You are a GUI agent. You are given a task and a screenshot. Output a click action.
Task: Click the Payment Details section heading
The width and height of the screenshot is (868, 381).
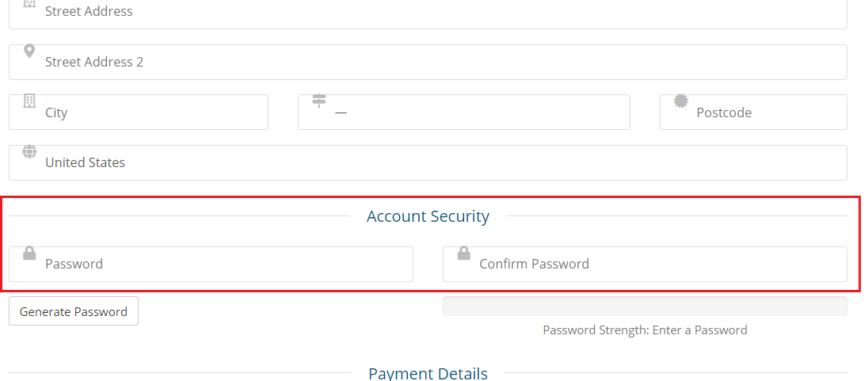click(x=428, y=373)
